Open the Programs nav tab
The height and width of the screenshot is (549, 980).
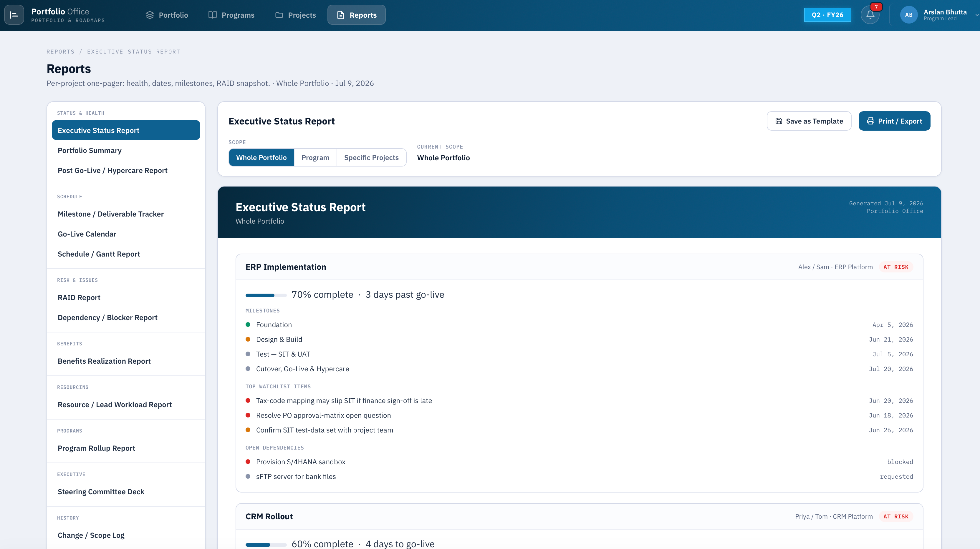point(231,15)
